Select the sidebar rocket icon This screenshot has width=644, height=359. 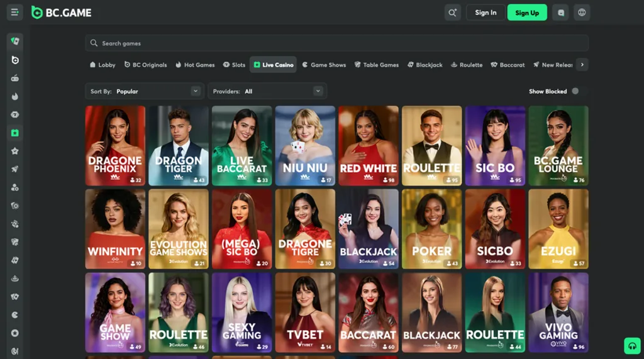(x=15, y=169)
